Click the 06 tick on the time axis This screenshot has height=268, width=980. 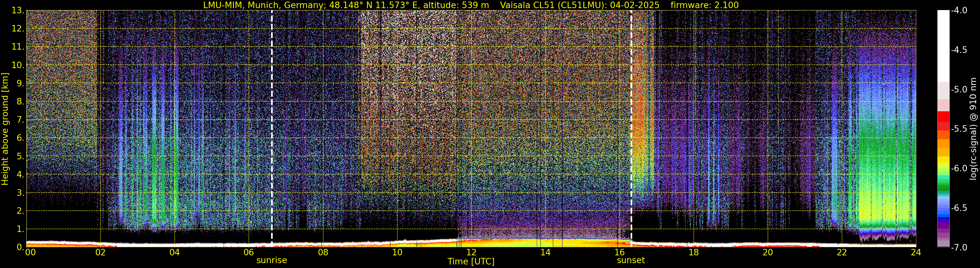click(x=249, y=252)
